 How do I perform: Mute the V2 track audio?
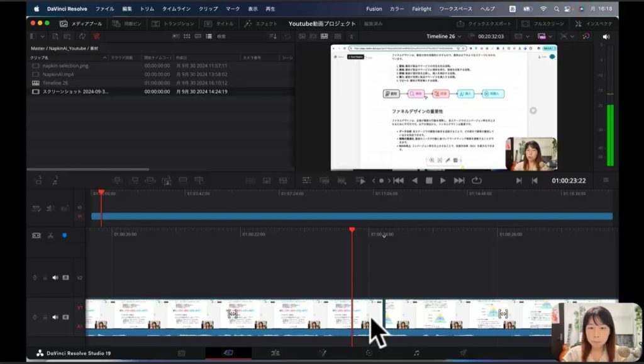(x=55, y=278)
